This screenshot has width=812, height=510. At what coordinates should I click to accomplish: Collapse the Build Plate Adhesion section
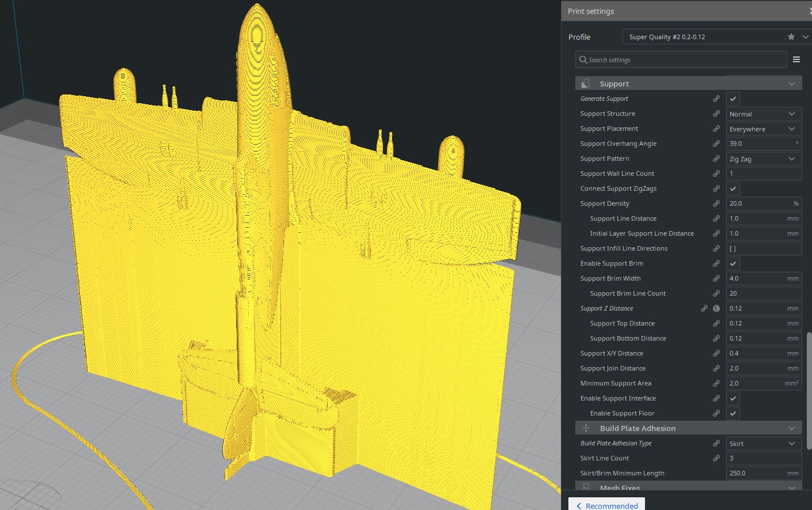pos(791,428)
